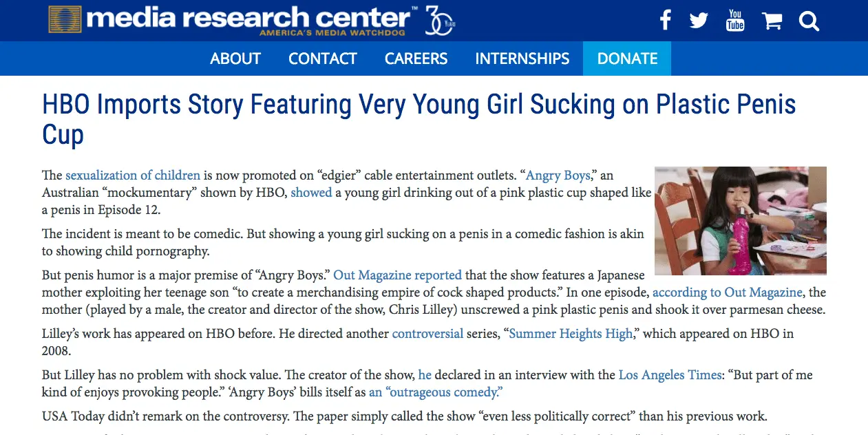Click the search magnifier icon
The width and height of the screenshot is (868, 435).
809,21
